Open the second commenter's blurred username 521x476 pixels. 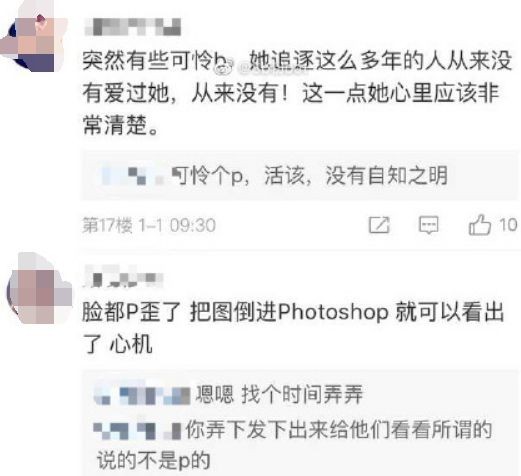(123, 277)
